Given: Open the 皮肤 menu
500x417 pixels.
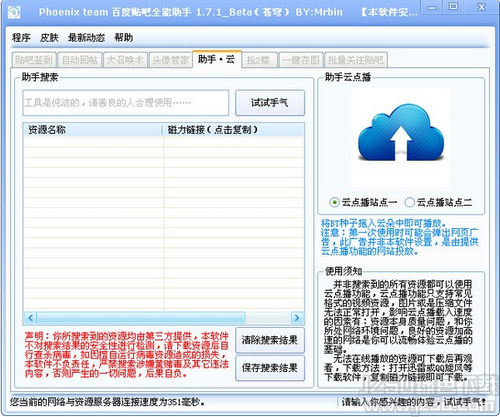Looking at the screenshot, I should point(49,37).
